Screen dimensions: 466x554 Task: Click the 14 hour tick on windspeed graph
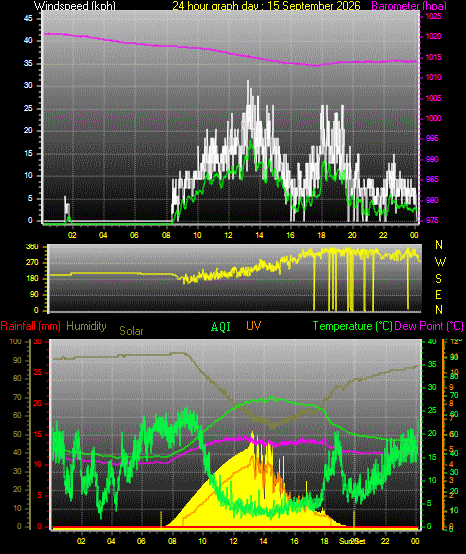[x=259, y=235]
